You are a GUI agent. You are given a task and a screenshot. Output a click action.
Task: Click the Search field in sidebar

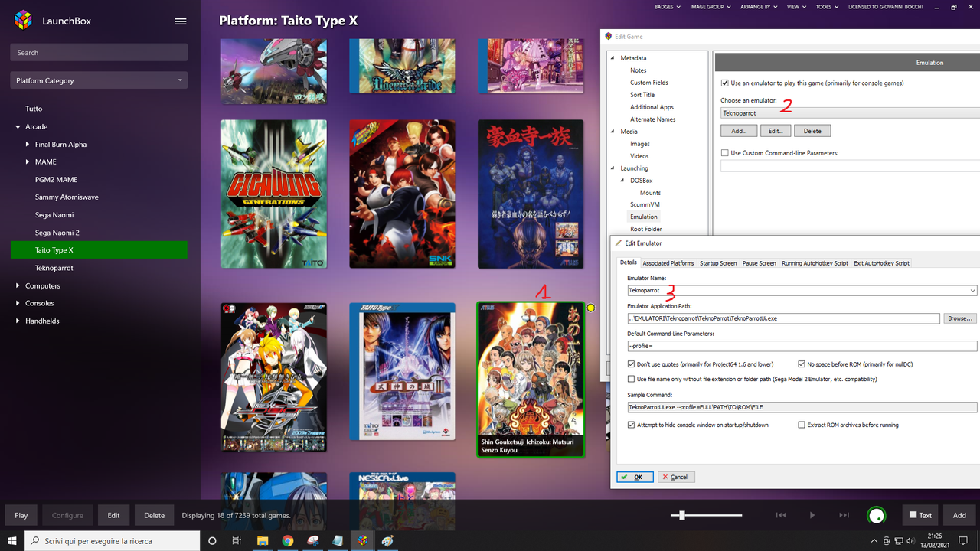tap(99, 52)
